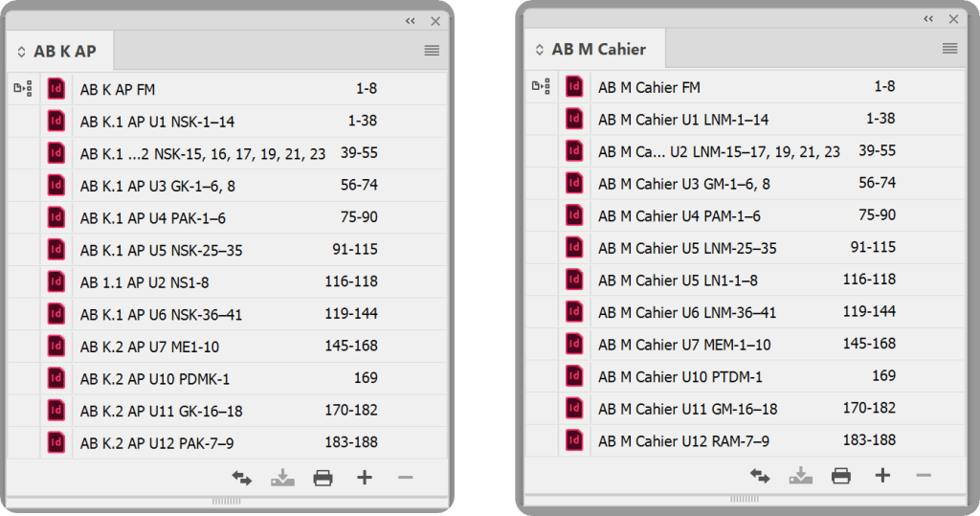The width and height of the screenshot is (980, 516).
Task: Add a document to the AB K AP book
Action: [364, 478]
